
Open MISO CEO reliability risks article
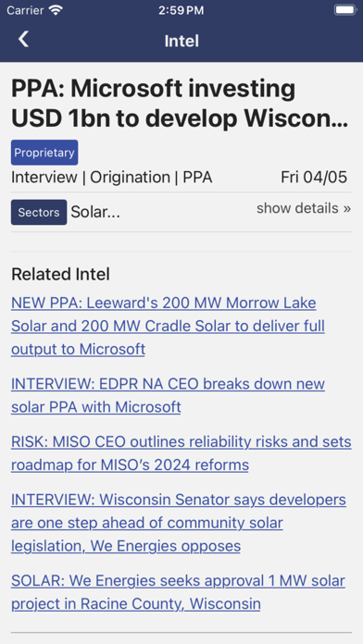click(181, 453)
